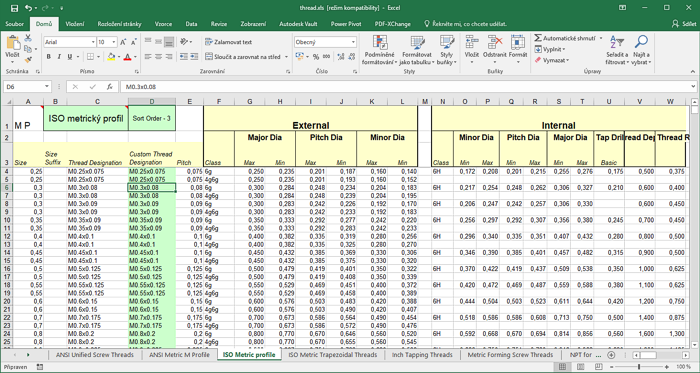Click the insert function fx button

[x=109, y=87]
